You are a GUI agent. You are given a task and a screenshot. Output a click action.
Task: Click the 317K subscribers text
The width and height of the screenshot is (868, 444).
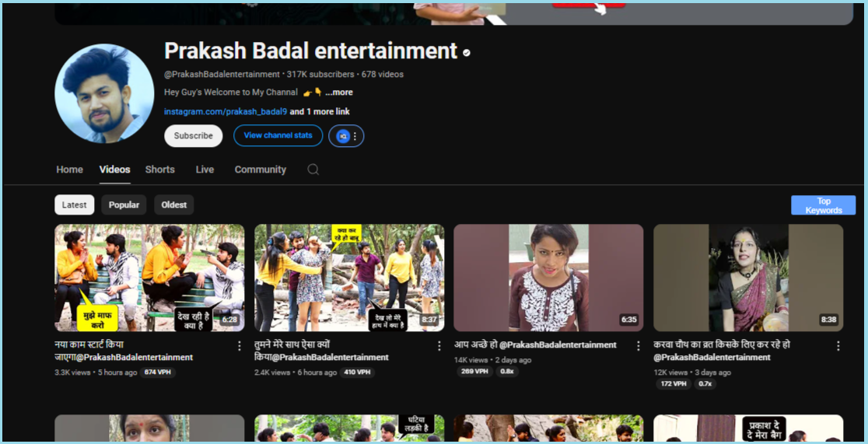tap(320, 74)
